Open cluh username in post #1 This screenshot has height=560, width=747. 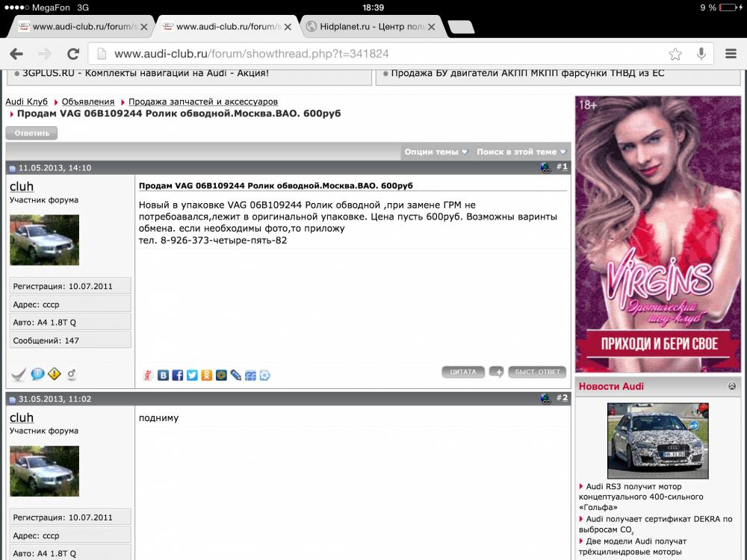22,186
